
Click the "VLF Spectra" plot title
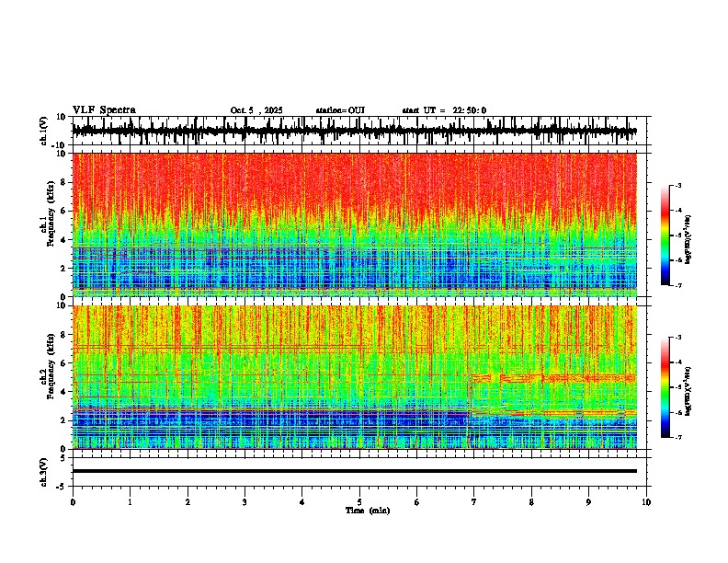(104, 110)
